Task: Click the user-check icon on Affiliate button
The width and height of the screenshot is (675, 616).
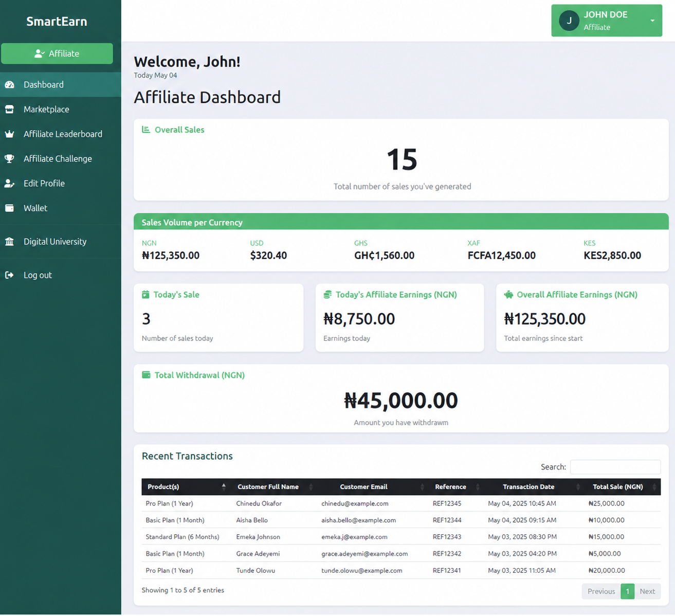Action: point(40,53)
